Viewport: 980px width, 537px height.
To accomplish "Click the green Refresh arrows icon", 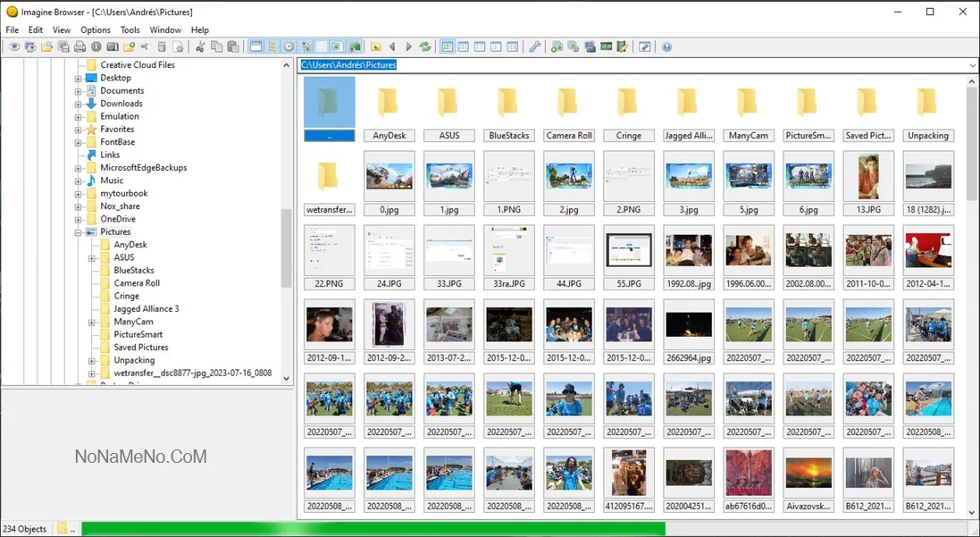I will click(425, 47).
